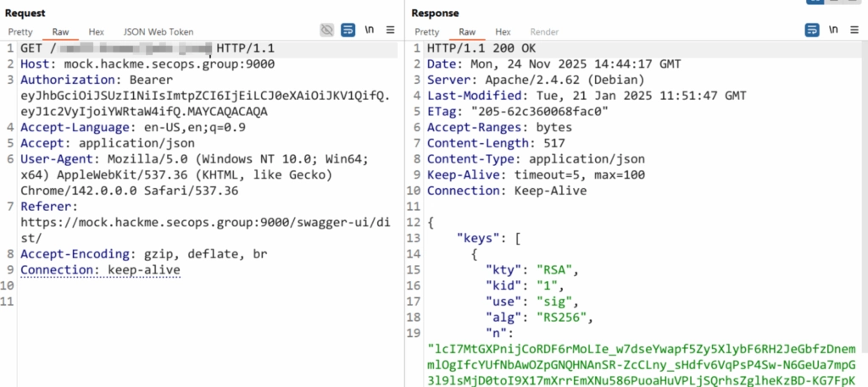Switch request view to Pretty tab
The width and height of the screenshot is (868, 387).
point(22,31)
